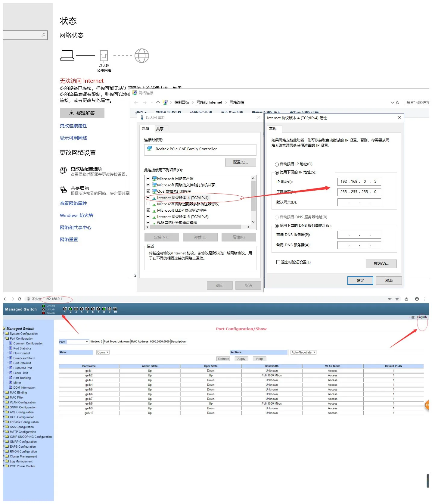Click the Flow Control page icon
The width and height of the screenshot is (432, 504).
[11, 353]
